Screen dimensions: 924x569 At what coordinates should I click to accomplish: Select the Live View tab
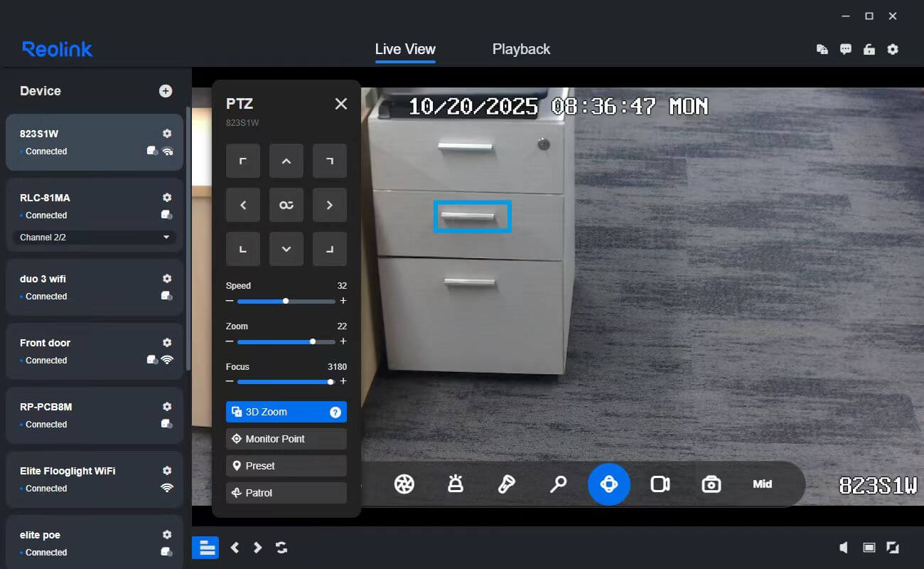tap(405, 49)
